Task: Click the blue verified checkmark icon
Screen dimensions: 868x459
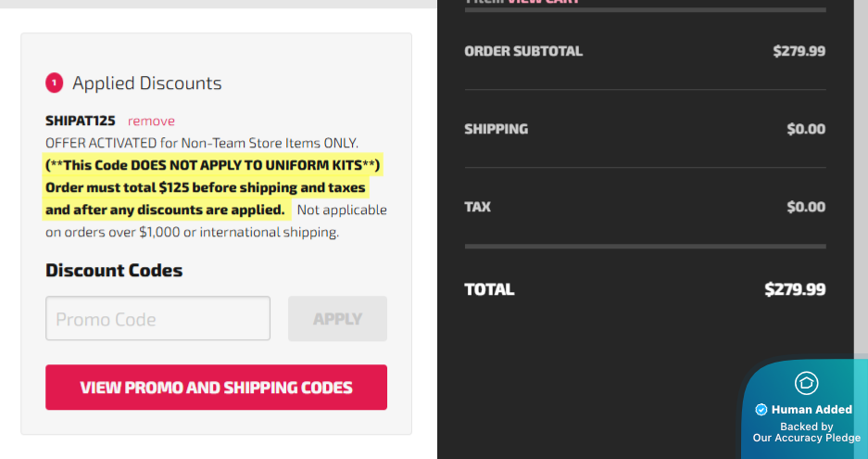Action: 761,410
